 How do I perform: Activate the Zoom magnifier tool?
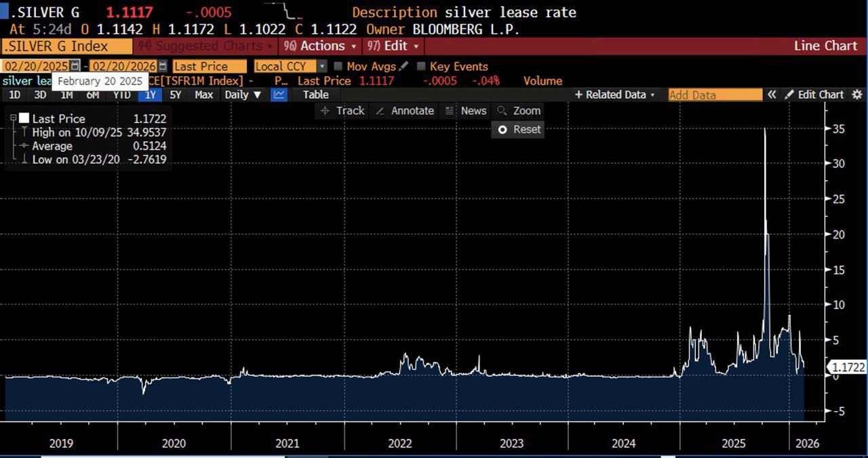click(x=519, y=110)
